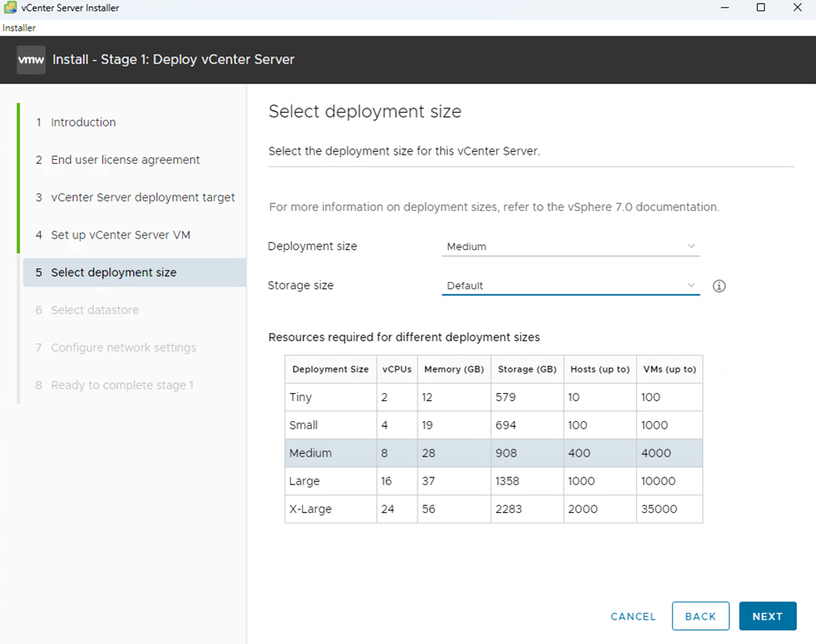816x644 pixels.
Task: Open the Storage size dropdown
Action: pyautogui.click(x=570, y=286)
